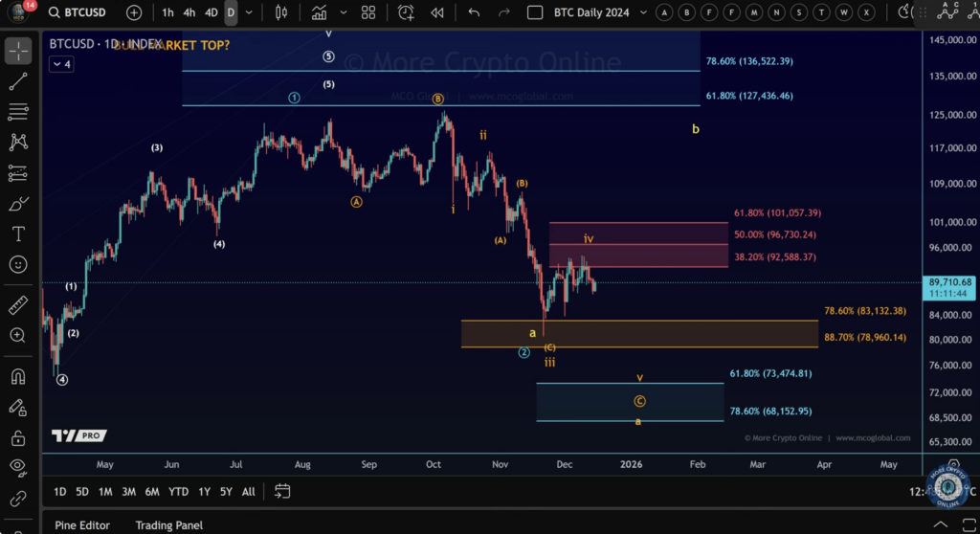The image size is (980, 534).
Task: Open the Pine Editor tab
Action: pyautogui.click(x=82, y=525)
